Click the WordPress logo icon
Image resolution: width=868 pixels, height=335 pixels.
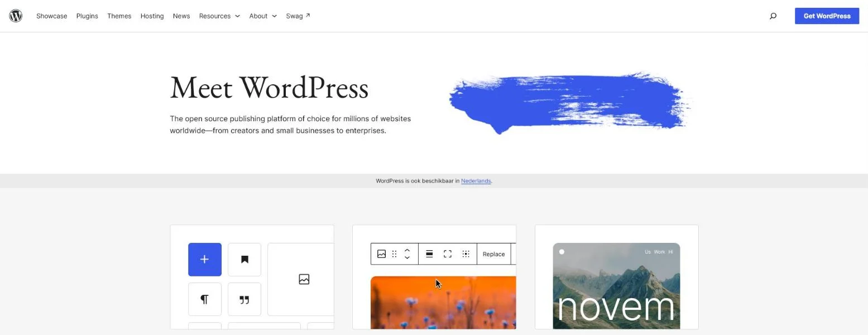pos(16,16)
